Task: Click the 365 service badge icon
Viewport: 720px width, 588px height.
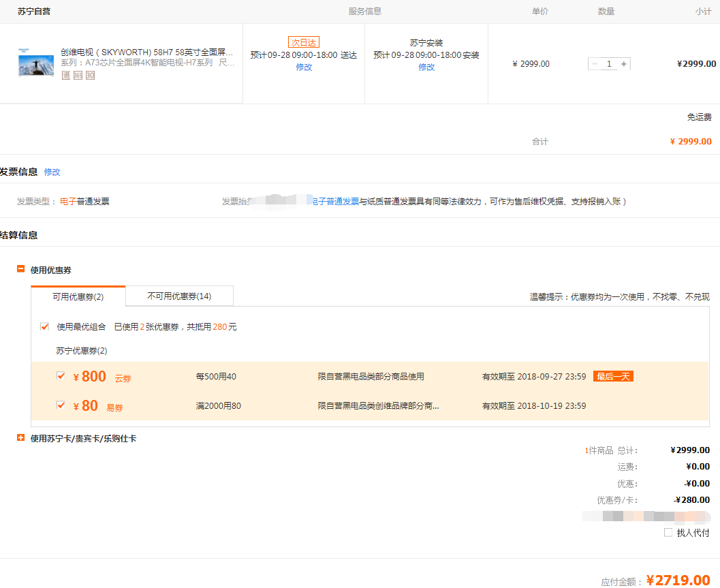Action: click(x=78, y=76)
